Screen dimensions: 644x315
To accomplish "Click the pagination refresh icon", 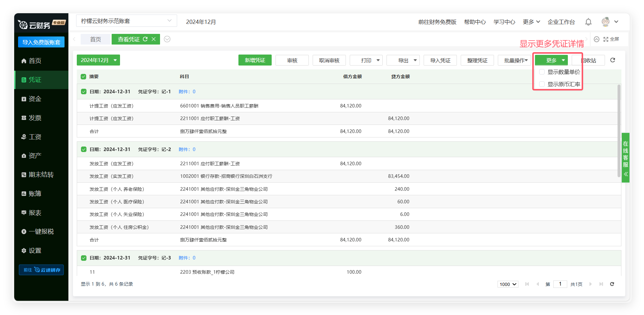I will 612,284.
